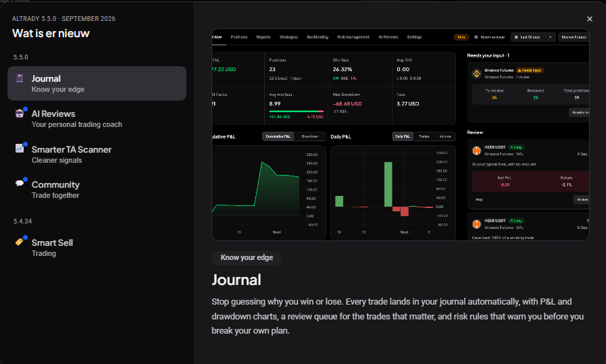Click the AI Reviews robot icon
This screenshot has width=606, height=364.
click(x=20, y=113)
